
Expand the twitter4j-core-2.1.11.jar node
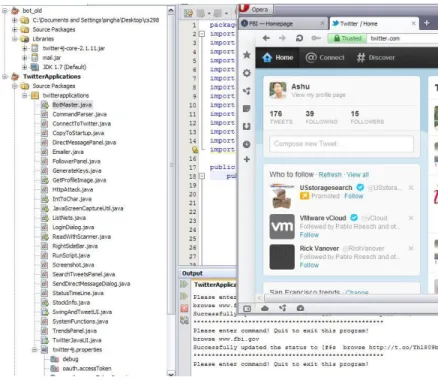pyautogui.click(x=24, y=48)
